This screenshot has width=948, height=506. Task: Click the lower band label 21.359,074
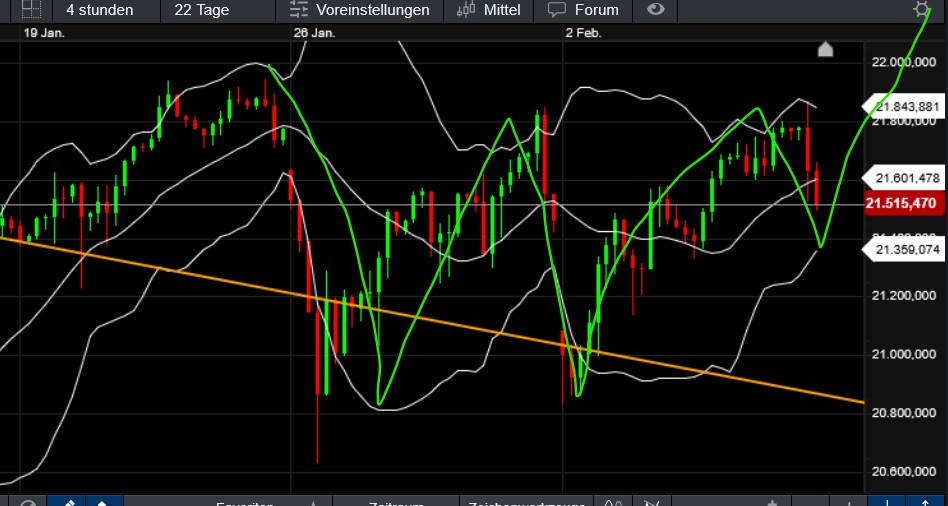[905, 249]
